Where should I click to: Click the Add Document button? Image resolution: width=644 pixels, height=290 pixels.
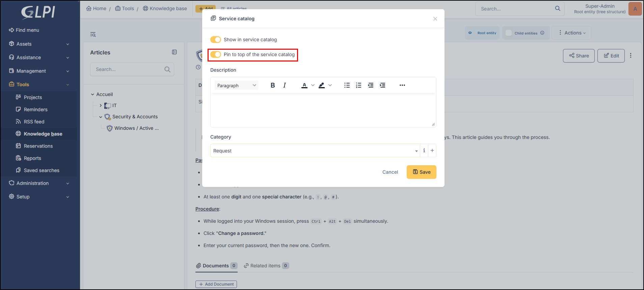216,284
